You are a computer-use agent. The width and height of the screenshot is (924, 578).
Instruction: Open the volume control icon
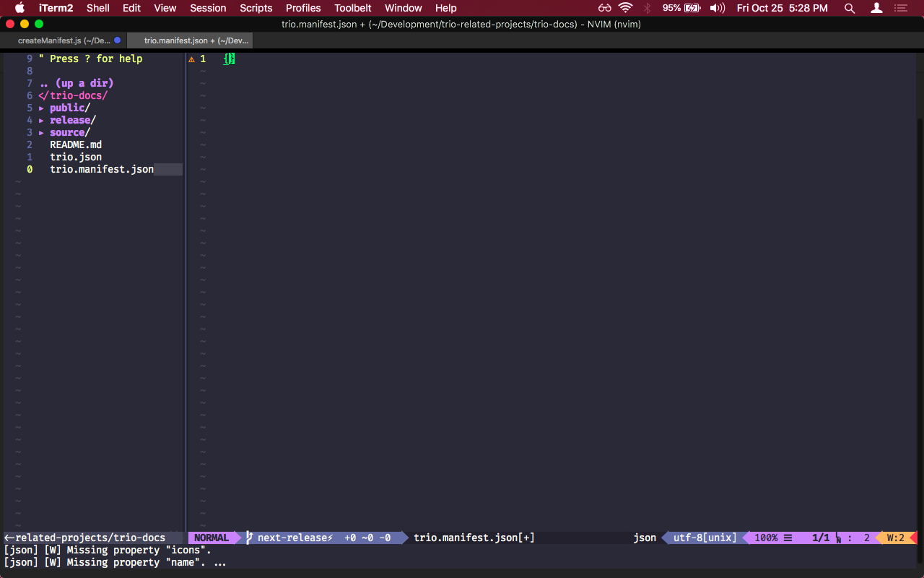[x=718, y=8]
